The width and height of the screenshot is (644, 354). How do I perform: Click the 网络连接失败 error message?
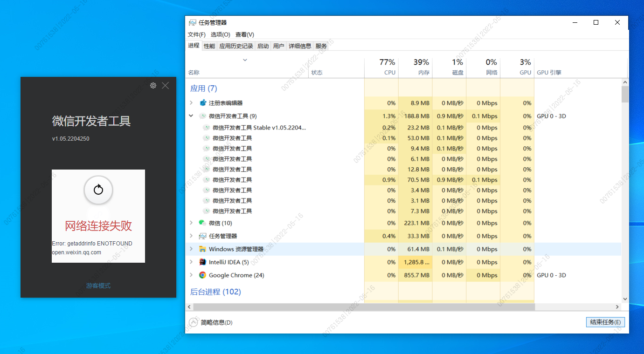coord(98,226)
